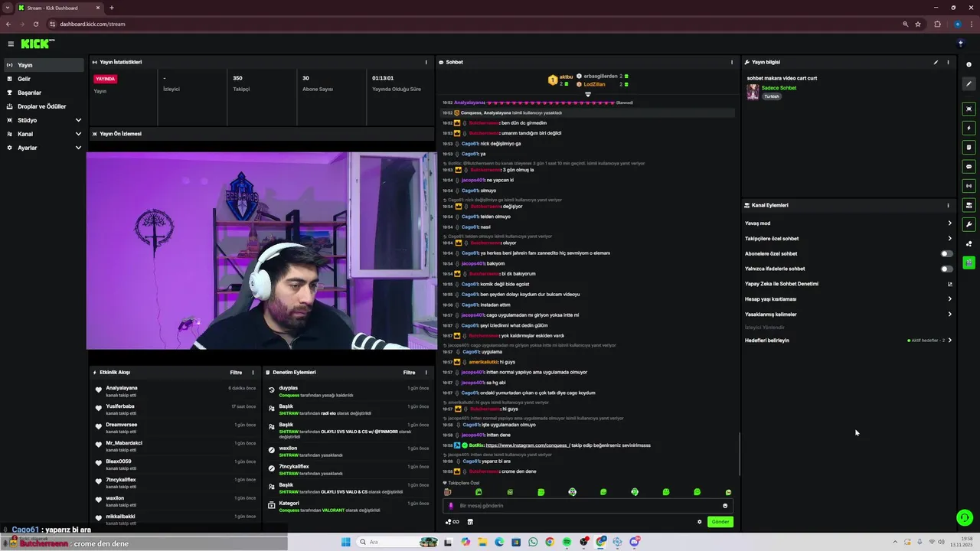980x551 pixels.
Task: Select Başarılar in the sidebar
Action: pos(44,93)
